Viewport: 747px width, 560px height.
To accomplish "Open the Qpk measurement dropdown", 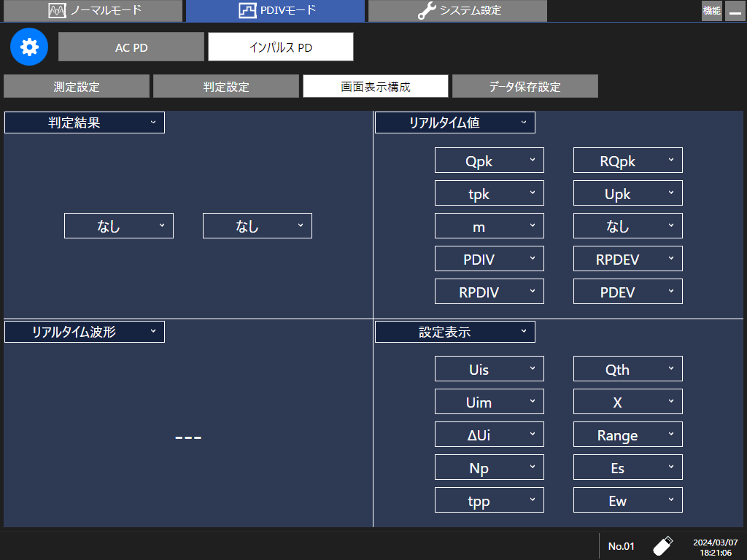I will 489,160.
